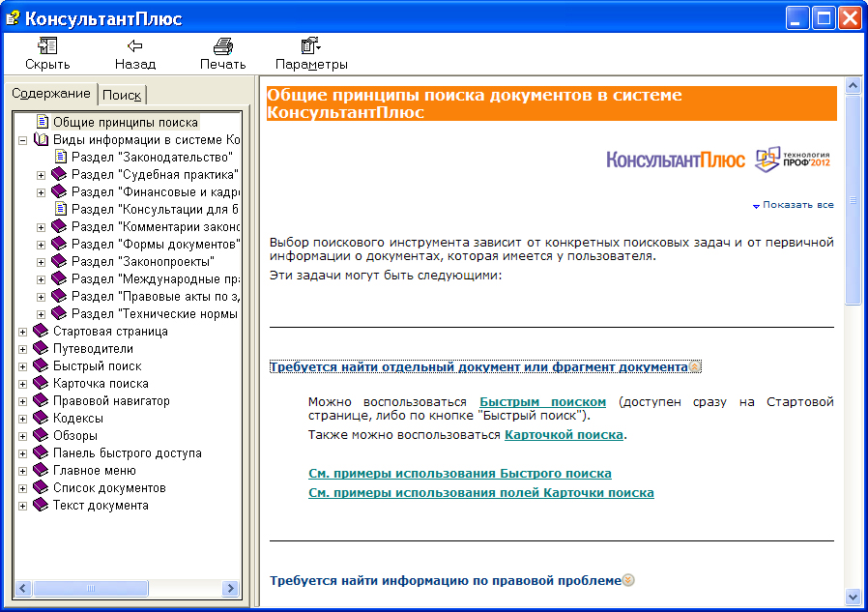Click book icon of Текст документа

point(41,505)
